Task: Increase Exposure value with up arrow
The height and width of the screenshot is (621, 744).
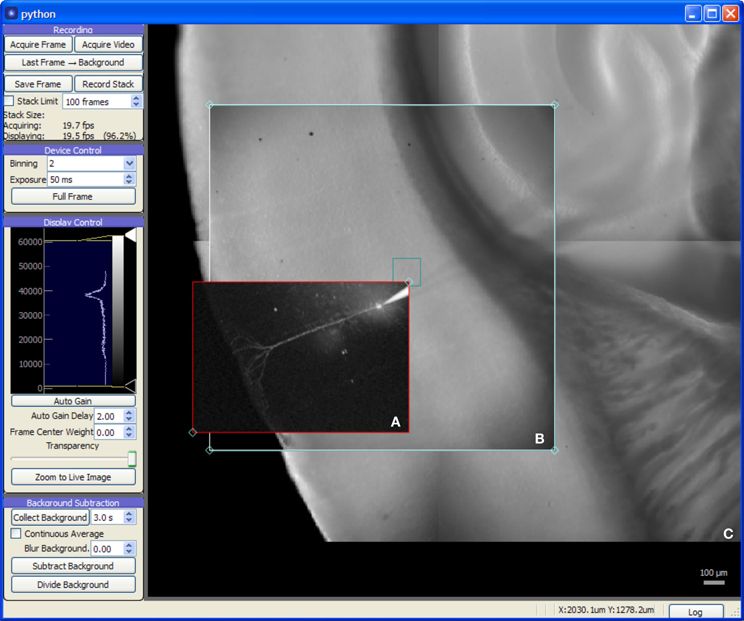Action: [x=129, y=176]
